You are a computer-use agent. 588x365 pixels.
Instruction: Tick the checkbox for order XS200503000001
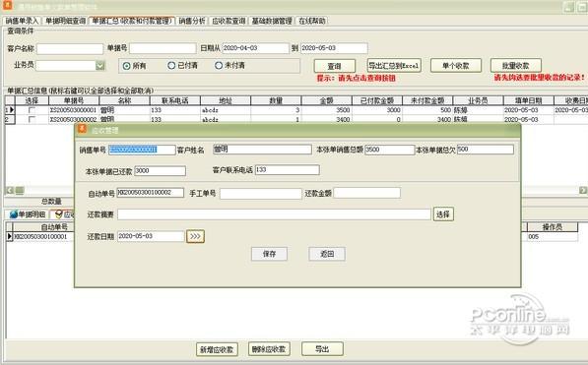click(x=32, y=110)
